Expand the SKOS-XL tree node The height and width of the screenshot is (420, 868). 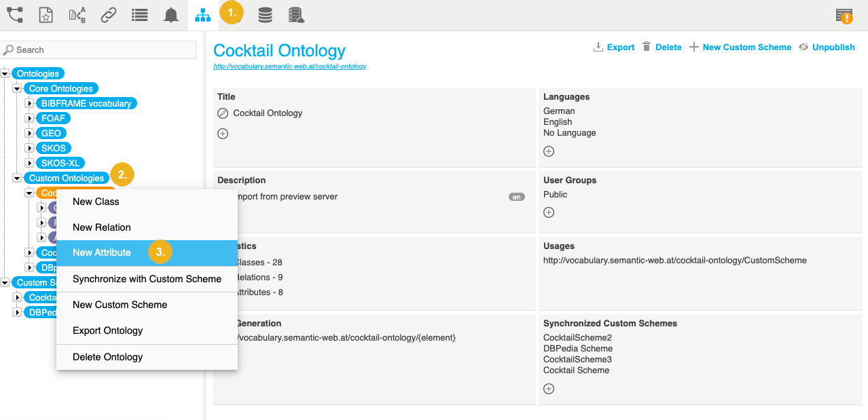pos(29,163)
